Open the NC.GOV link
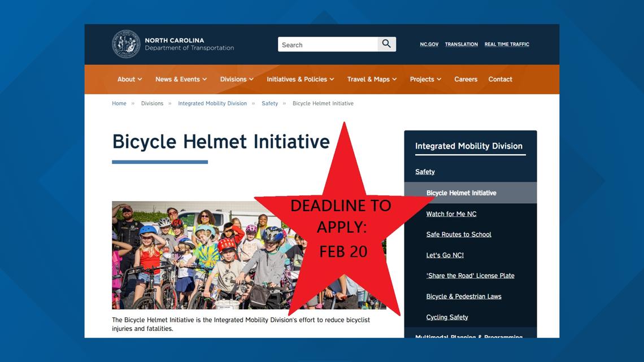Image resolution: width=644 pixels, height=362 pixels. [x=429, y=44]
